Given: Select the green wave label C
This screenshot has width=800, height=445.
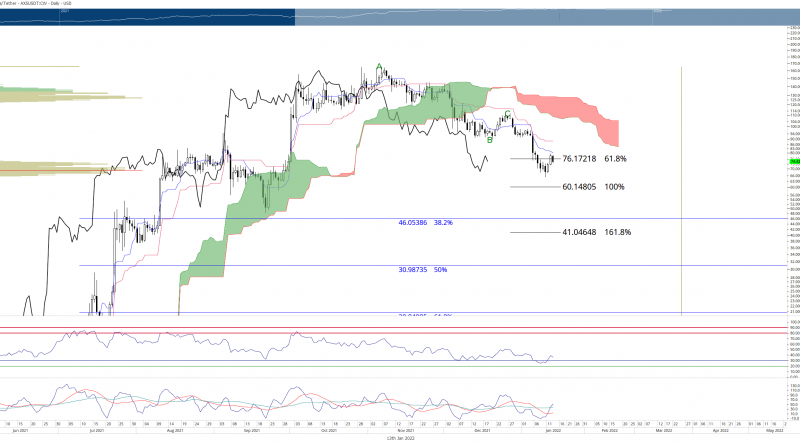Looking at the screenshot, I should tap(508, 113).
